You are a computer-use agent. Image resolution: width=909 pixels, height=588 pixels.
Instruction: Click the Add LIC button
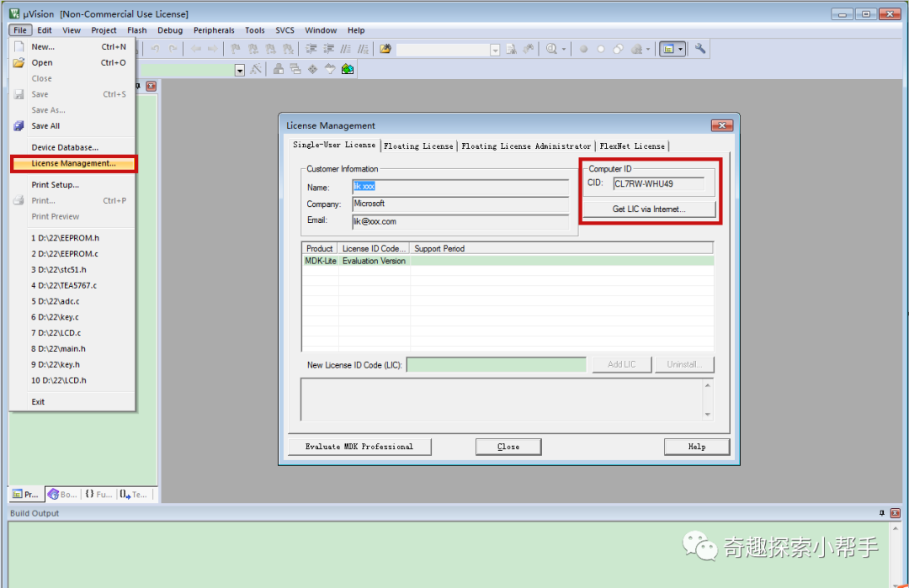tap(621, 364)
